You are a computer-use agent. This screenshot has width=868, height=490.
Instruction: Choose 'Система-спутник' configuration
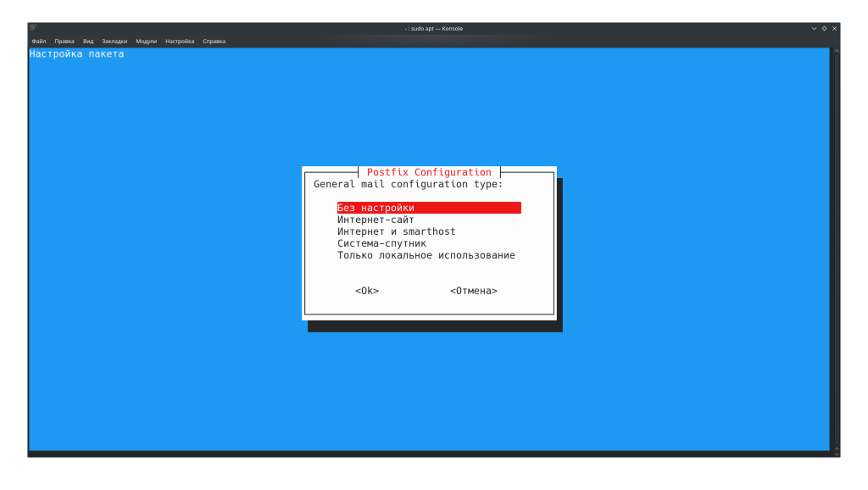click(382, 243)
